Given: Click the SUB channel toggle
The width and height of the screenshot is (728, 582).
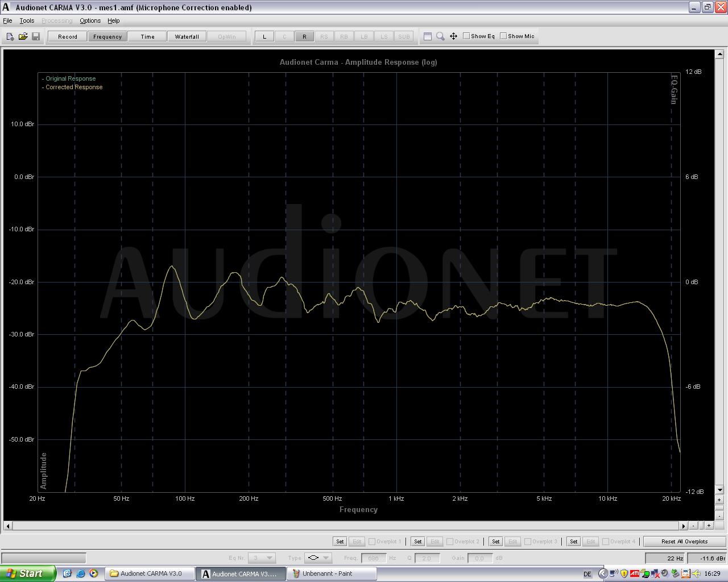Looking at the screenshot, I should click(x=404, y=36).
